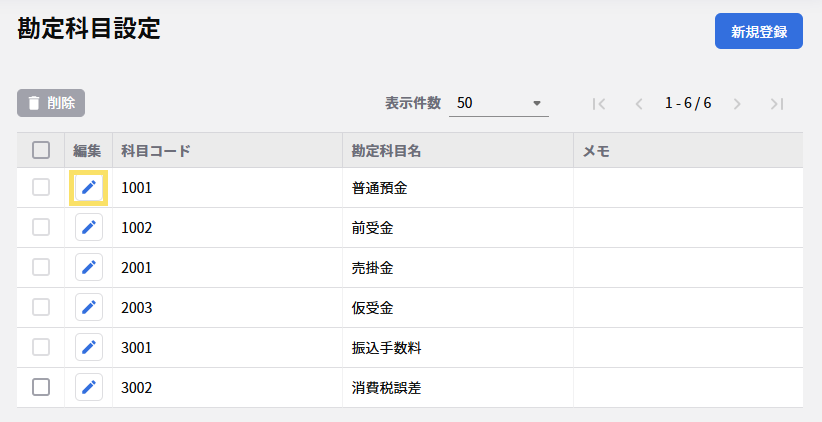Select the checkbox for row 3002

(41, 387)
